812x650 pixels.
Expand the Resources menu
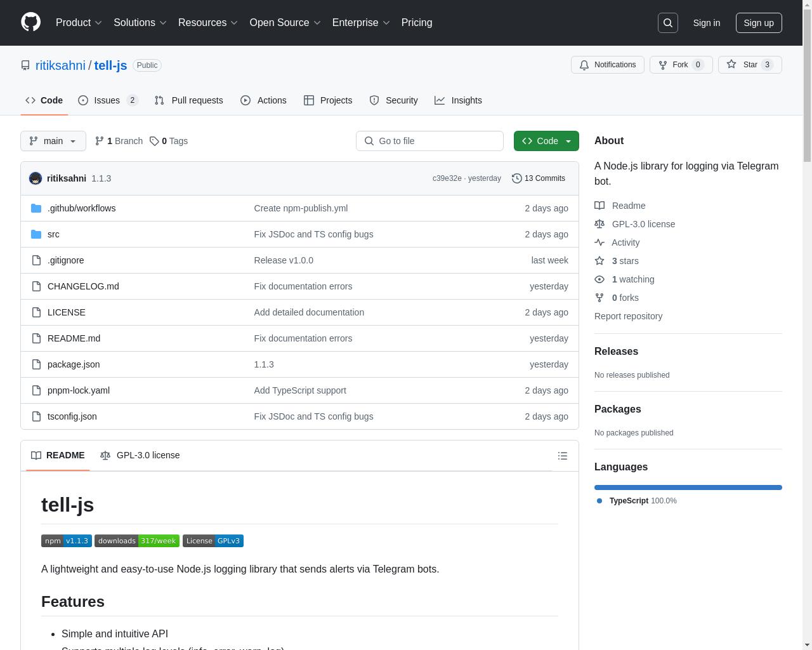(208, 23)
